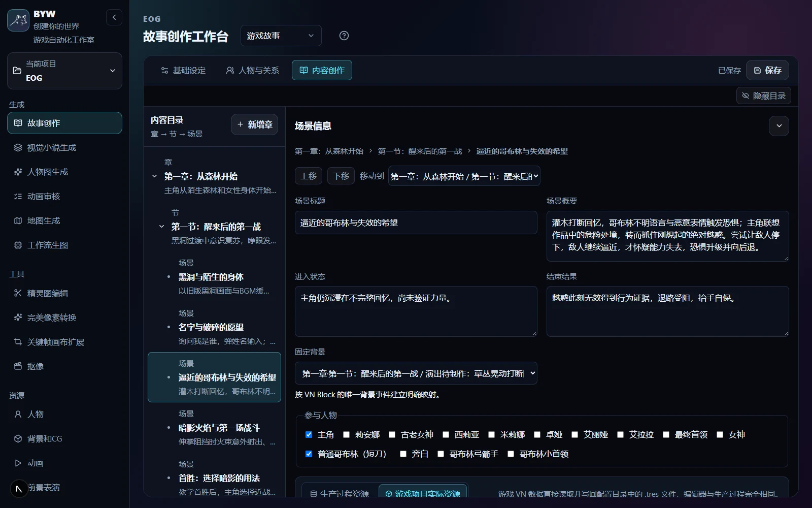Open 工作流生图 in the sidebar
The width and height of the screenshot is (812, 508).
click(x=64, y=245)
